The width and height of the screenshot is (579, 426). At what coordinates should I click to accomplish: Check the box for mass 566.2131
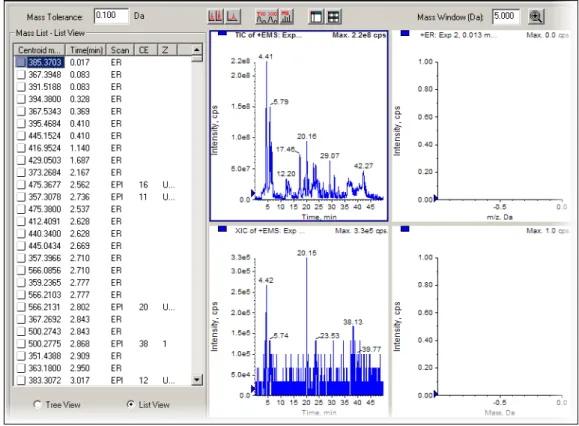click(x=21, y=307)
